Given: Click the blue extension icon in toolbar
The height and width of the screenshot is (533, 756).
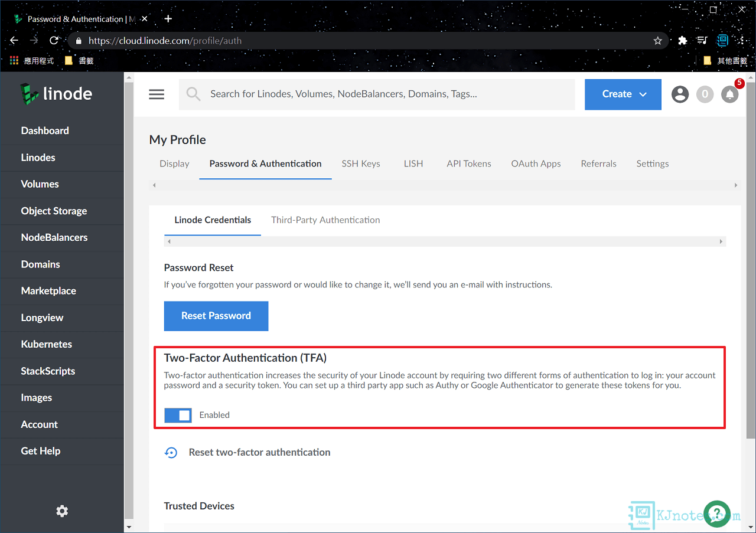Looking at the screenshot, I should coord(722,41).
